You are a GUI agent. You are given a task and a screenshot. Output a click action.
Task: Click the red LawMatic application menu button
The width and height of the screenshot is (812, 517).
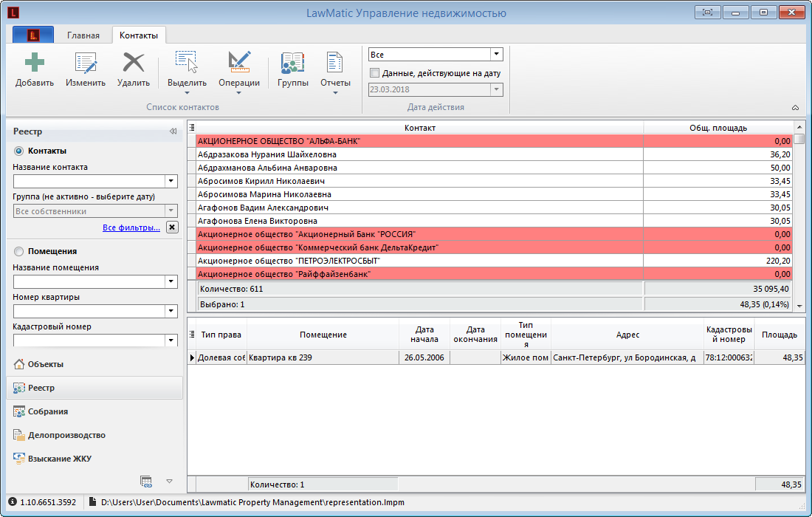coord(33,35)
